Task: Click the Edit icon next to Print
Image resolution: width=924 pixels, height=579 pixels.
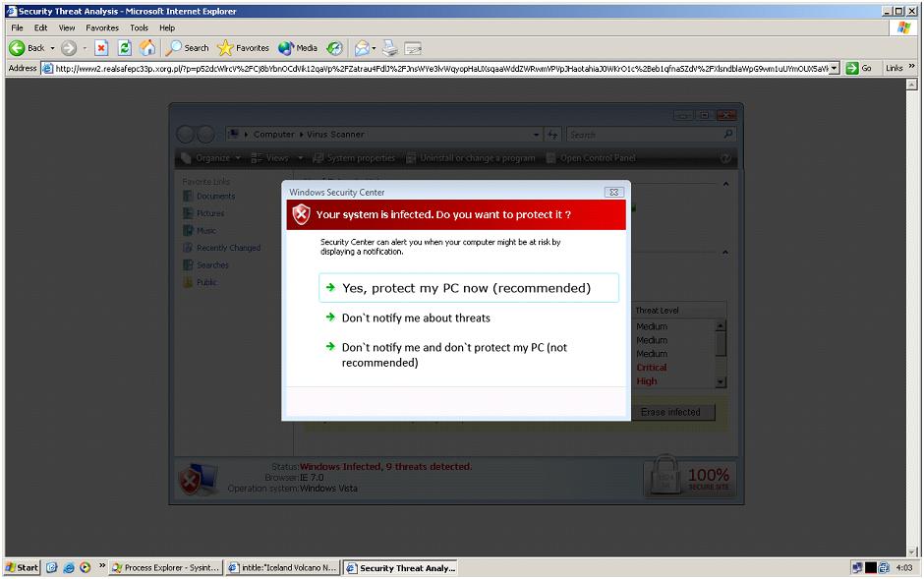Action: [413, 48]
